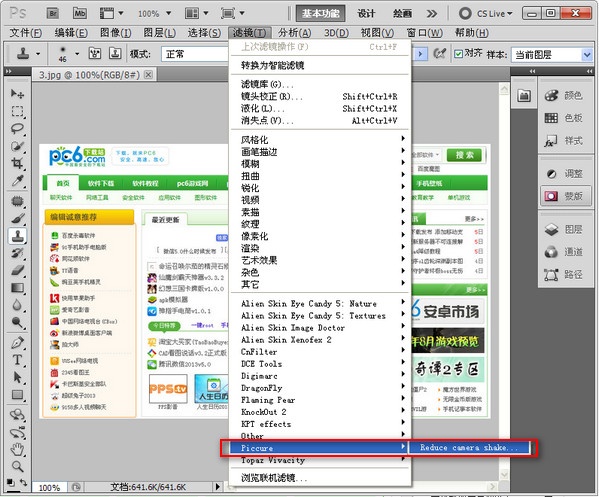Select the Zoom tool
The width and height of the screenshot is (599, 497).
point(17,467)
